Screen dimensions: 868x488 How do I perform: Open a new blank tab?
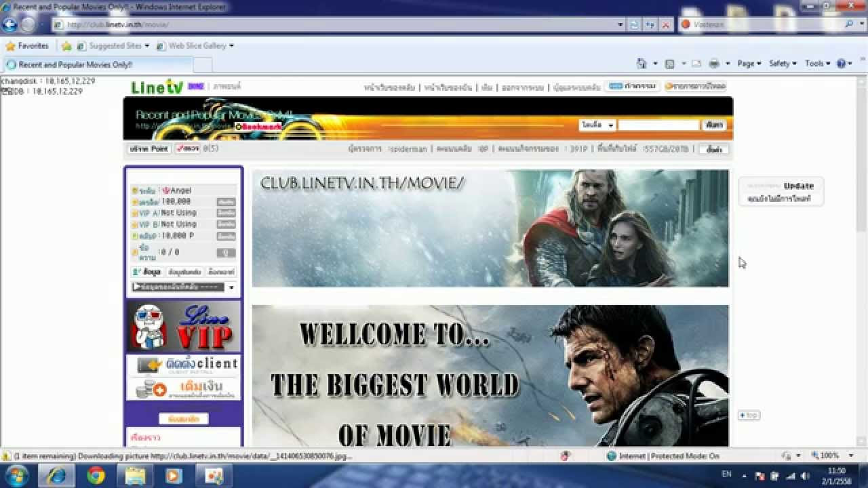click(x=203, y=64)
